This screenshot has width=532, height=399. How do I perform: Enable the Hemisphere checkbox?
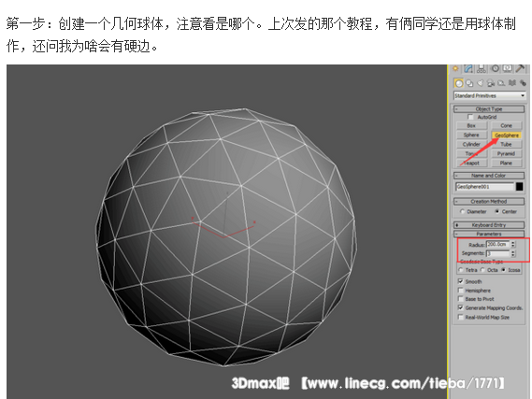[460, 291]
